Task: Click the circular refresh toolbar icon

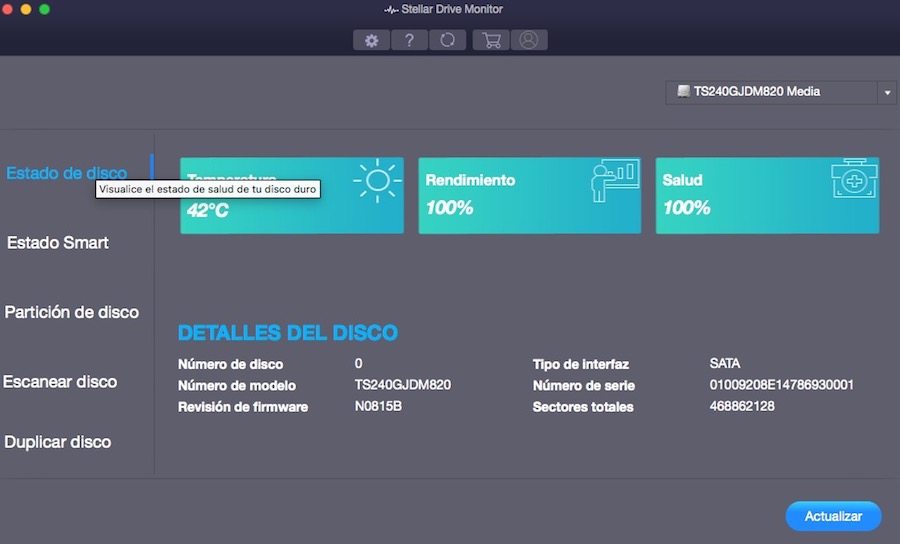Action: click(448, 40)
